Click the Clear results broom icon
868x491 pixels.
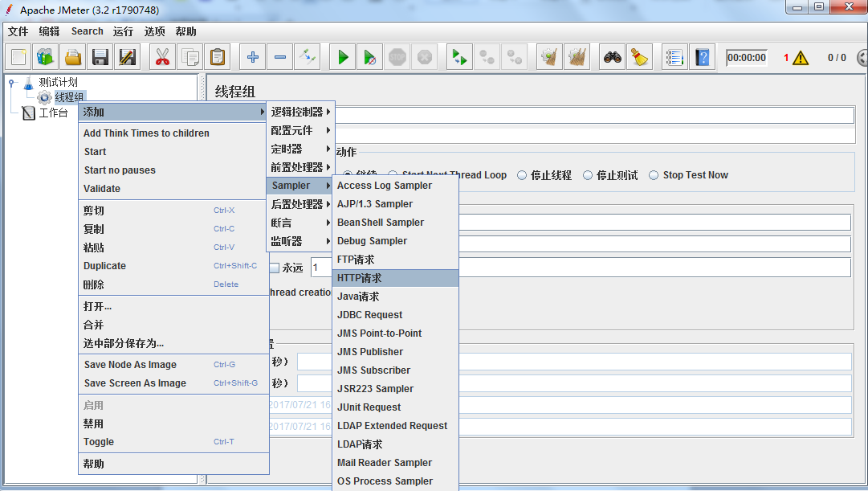pos(549,57)
